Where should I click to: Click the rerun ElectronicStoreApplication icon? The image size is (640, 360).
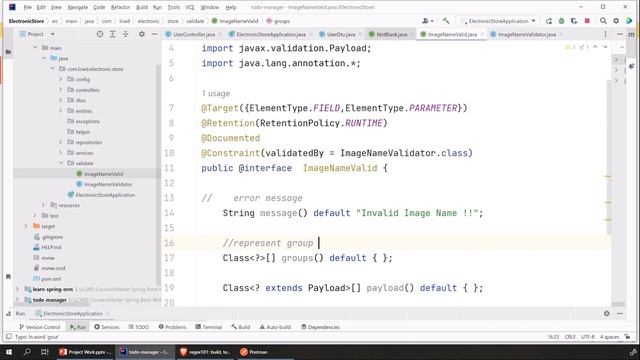coord(549,21)
